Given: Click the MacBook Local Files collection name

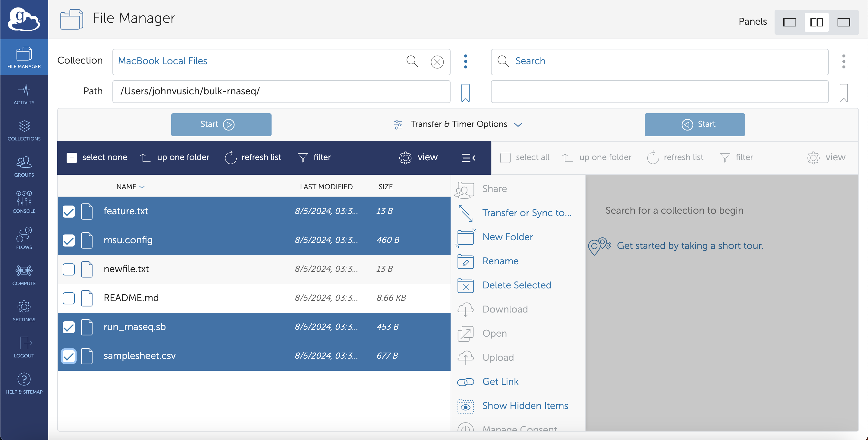Looking at the screenshot, I should [x=162, y=61].
